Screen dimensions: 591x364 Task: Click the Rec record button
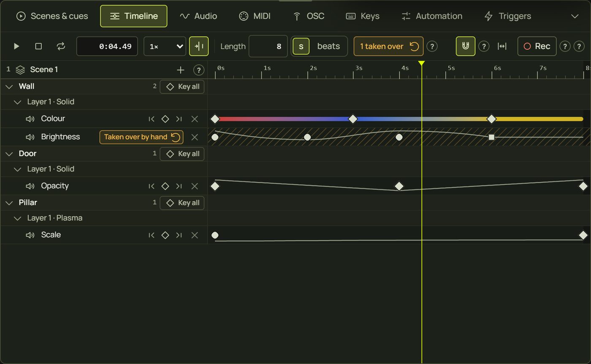[x=537, y=46]
